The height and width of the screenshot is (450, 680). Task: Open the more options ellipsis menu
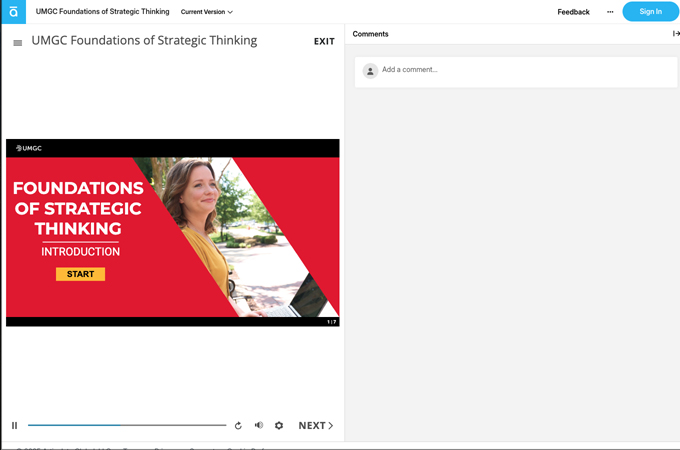pos(610,12)
